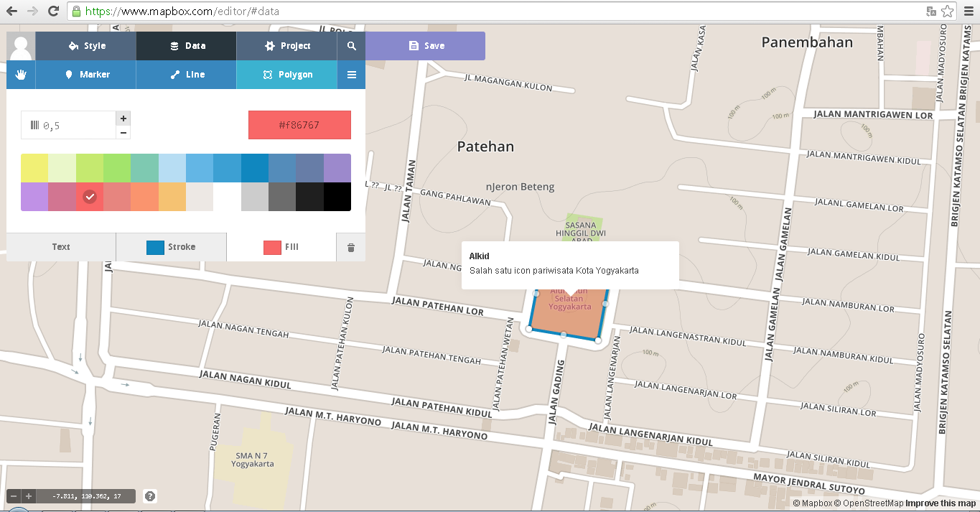Save the map with the Save button

[x=425, y=45]
